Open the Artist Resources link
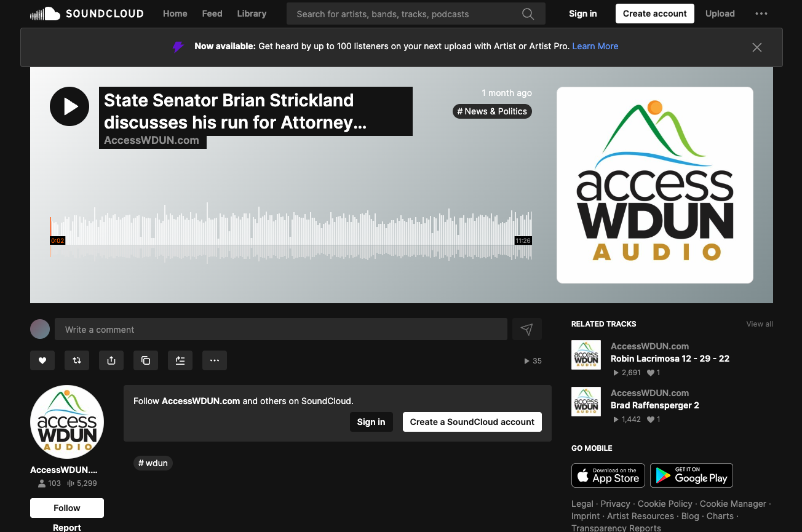 point(641,516)
